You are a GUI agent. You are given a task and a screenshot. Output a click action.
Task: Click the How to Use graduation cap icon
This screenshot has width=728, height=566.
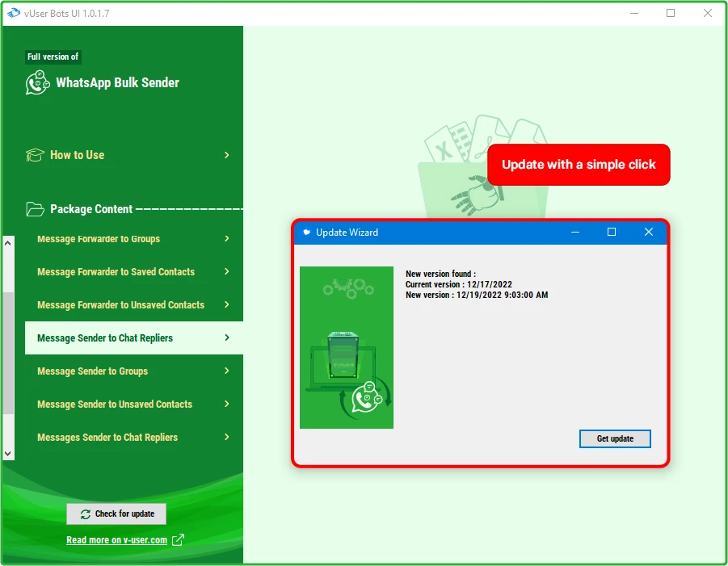click(x=35, y=155)
